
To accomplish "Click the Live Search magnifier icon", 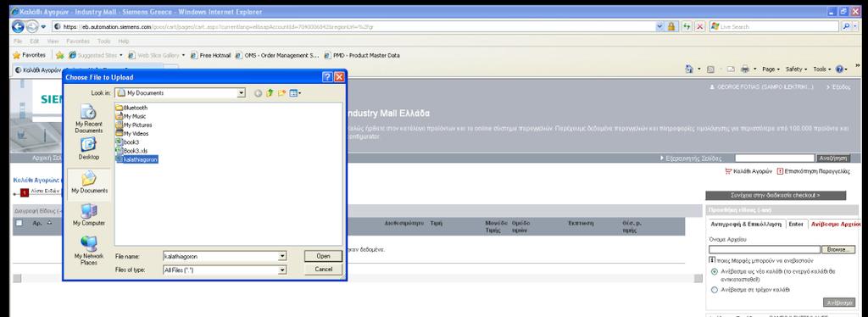I will [846, 26].
